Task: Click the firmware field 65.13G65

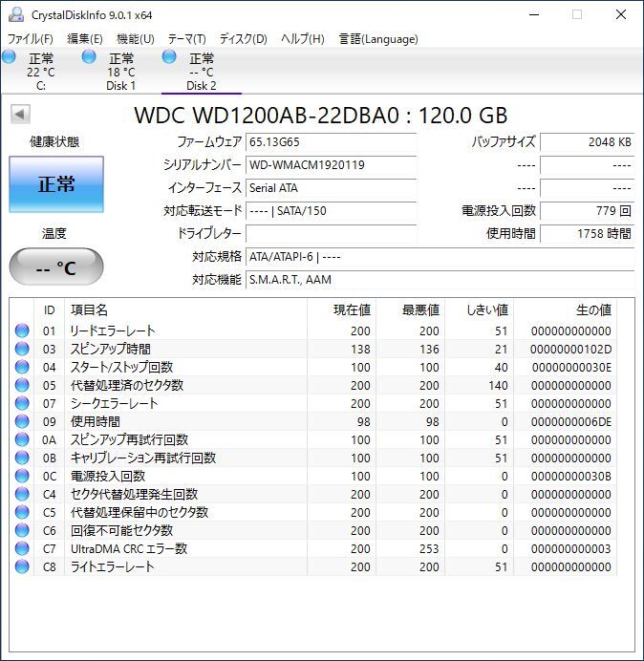Action: click(331, 142)
